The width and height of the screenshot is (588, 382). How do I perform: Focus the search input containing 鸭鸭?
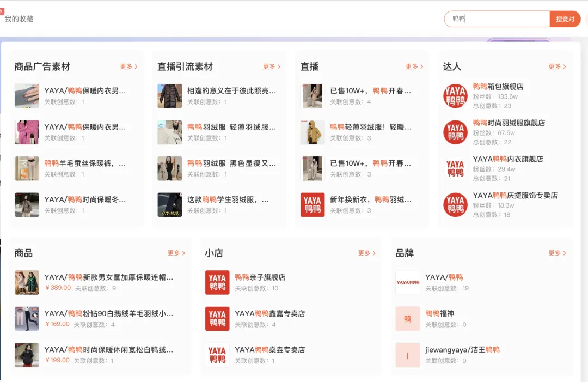click(497, 19)
